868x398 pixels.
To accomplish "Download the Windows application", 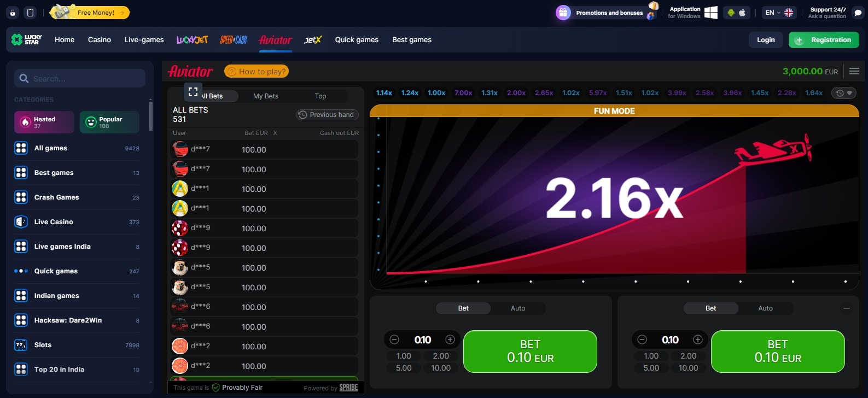I will coord(692,13).
